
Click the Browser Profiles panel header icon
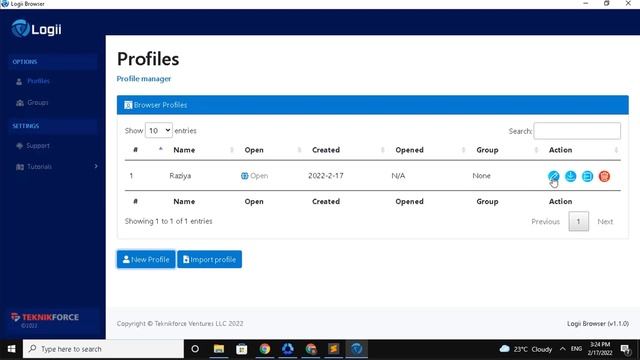[128, 105]
